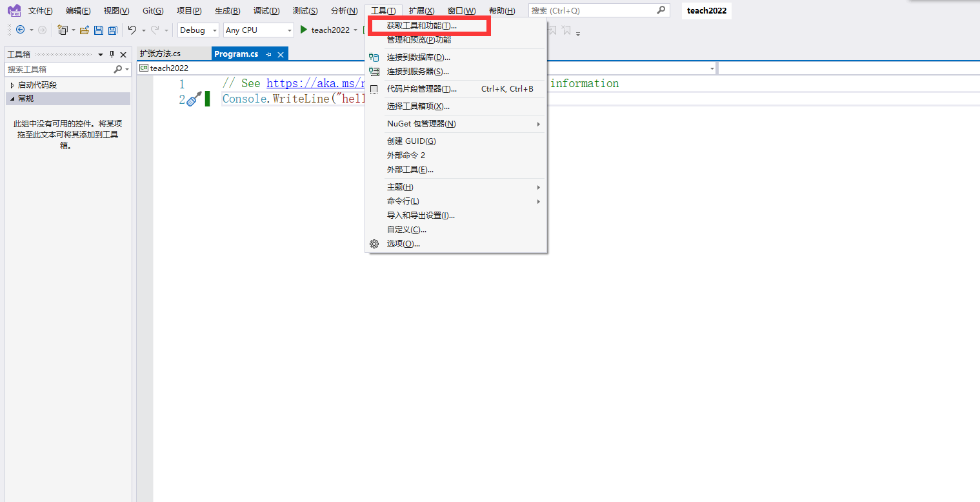
Task: Click the open file folder icon
Action: (x=84, y=30)
